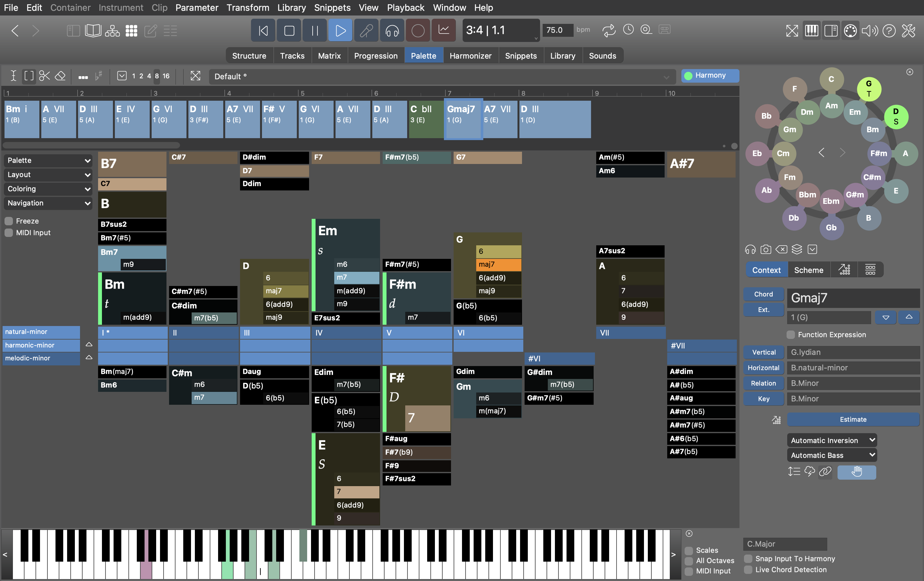
Task: Enable Snap Input To Harmony
Action: coord(748,558)
